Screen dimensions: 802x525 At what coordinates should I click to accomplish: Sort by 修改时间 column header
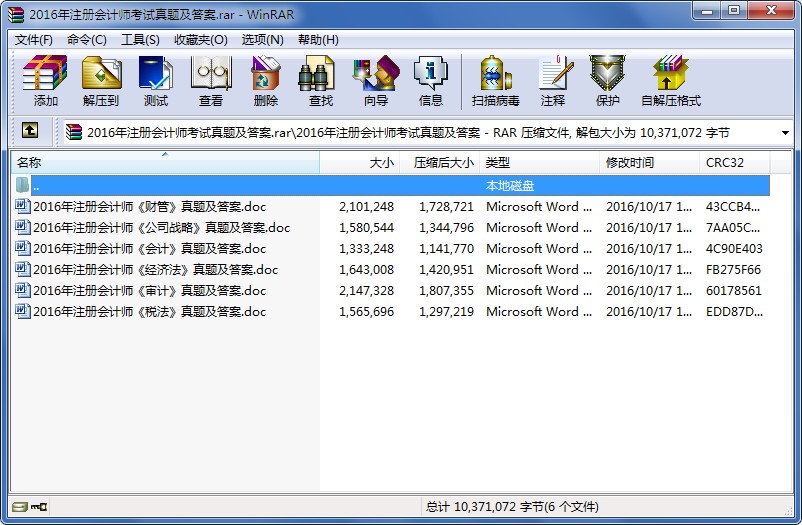649,163
